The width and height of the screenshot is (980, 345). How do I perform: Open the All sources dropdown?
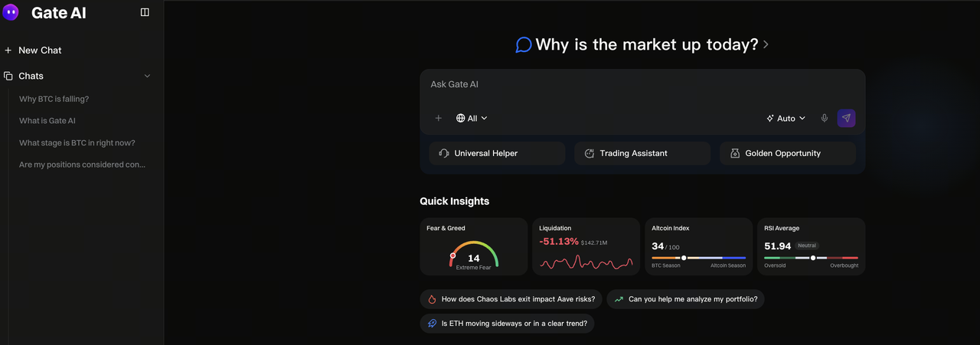coord(472,119)
